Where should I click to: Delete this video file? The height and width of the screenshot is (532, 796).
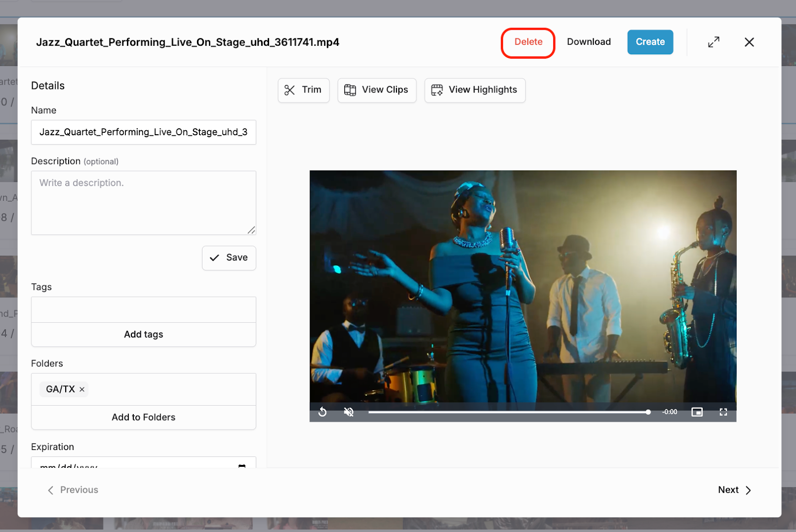[x=528, y=42]
